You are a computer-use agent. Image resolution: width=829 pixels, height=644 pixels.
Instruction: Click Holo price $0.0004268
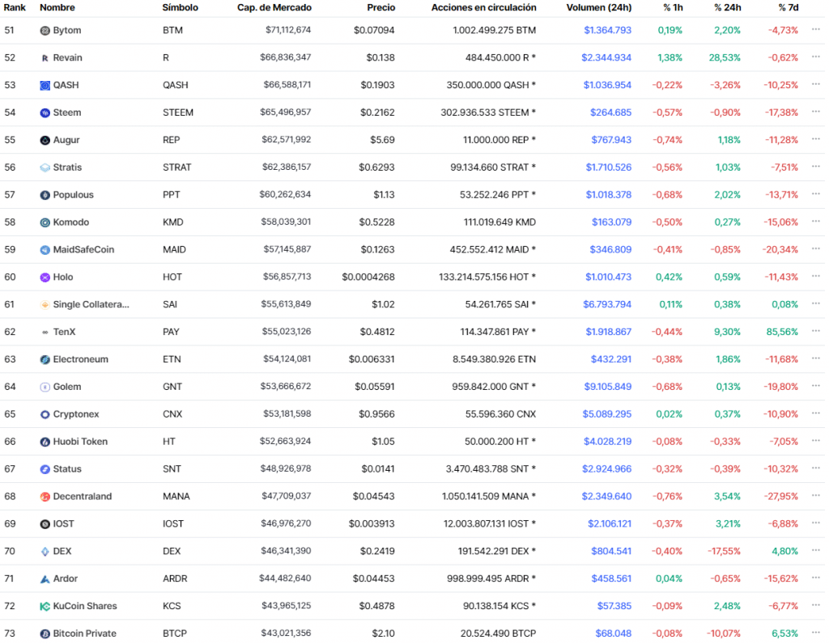[368, 278]
